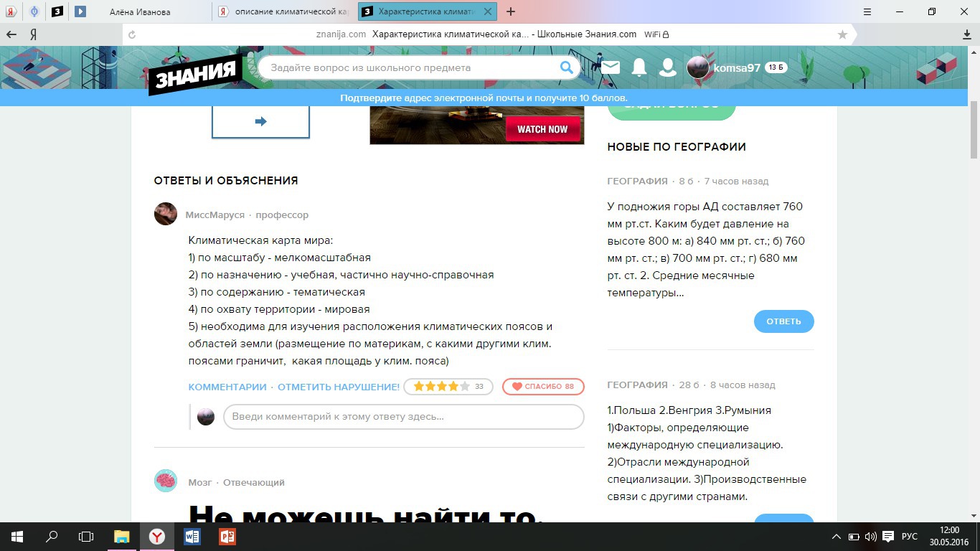Go back to the previous page
This screenshot has height=551, width=980.
click(11, 34)
